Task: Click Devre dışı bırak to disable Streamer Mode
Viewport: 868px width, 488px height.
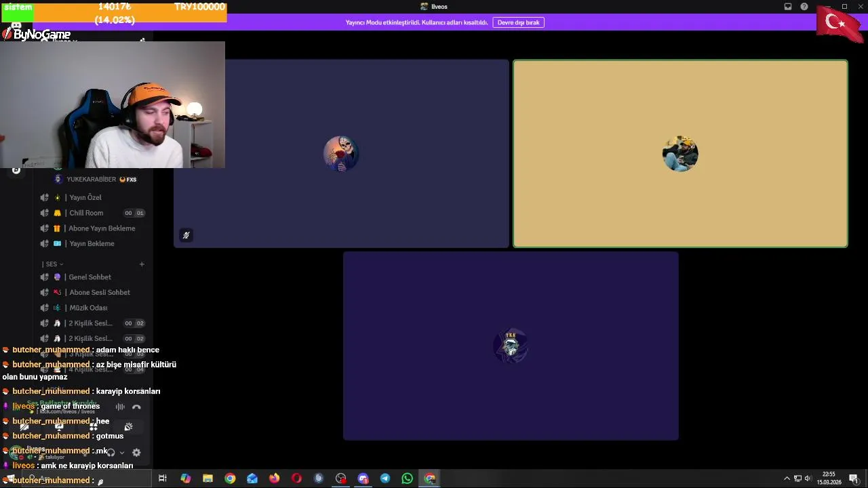Action: click(518, 22)
